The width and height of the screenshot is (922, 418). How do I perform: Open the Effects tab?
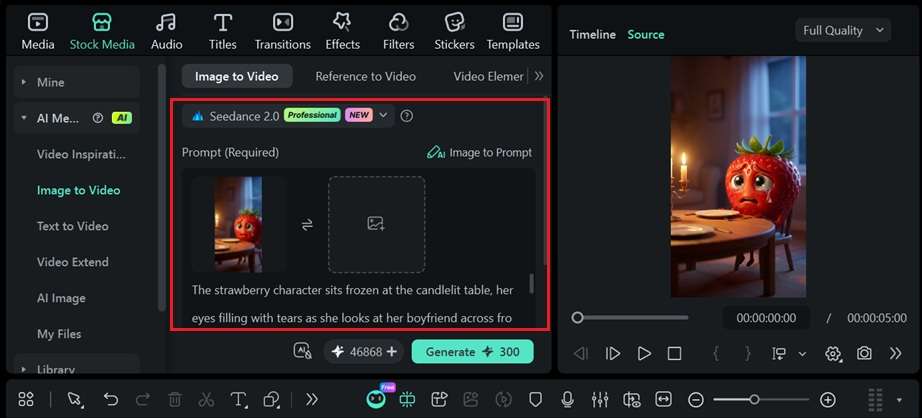click(x=342, y=32)
